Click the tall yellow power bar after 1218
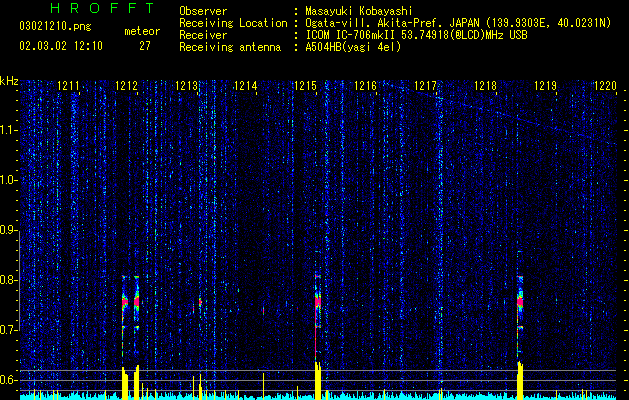Viewport: 629px width, 400px height. 520,380
